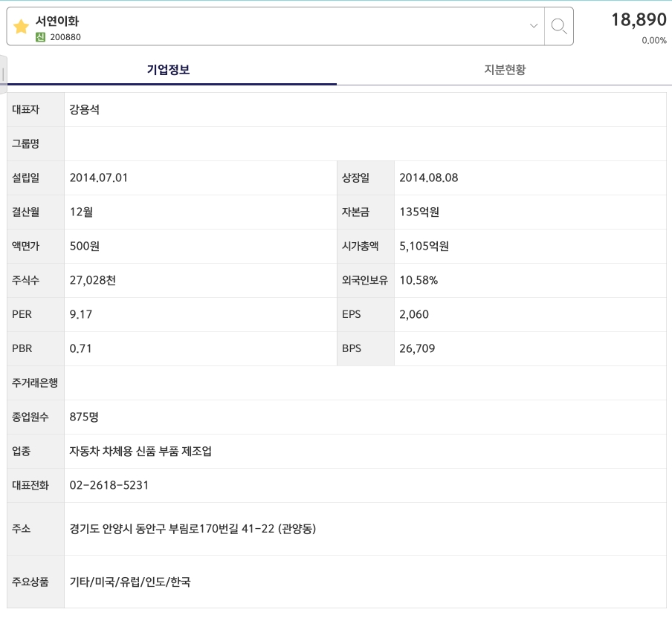Screen dimensions: 672x618
Task: Click the 대표전화 row label
Action: pyautogui.click(x=30, y=485)
